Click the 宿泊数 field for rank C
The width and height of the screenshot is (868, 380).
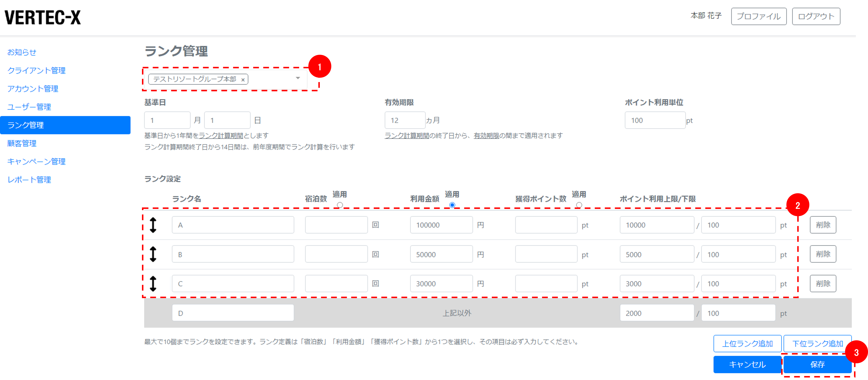[x=336, y=283]
